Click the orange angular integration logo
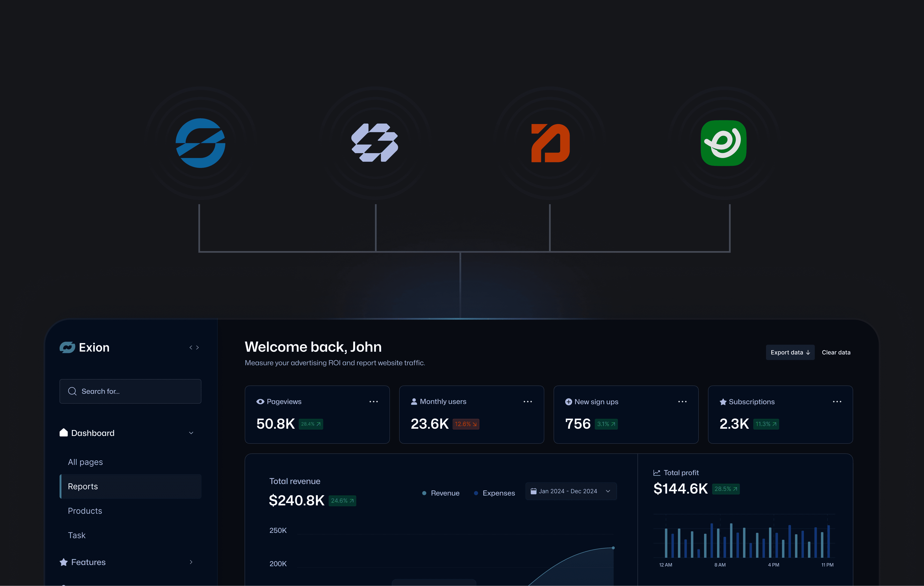The width and height of the screenshot is (924, 586). (550, 143)
